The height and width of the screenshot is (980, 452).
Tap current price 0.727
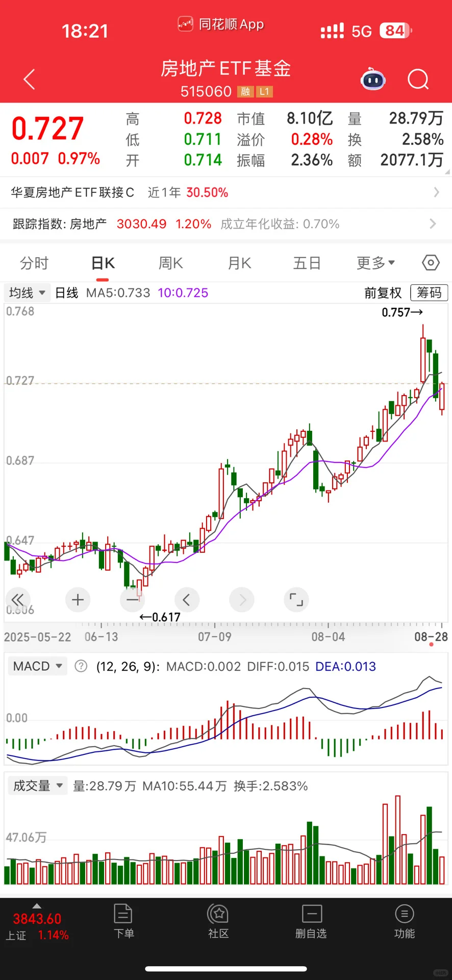click(x=47, y=128)
